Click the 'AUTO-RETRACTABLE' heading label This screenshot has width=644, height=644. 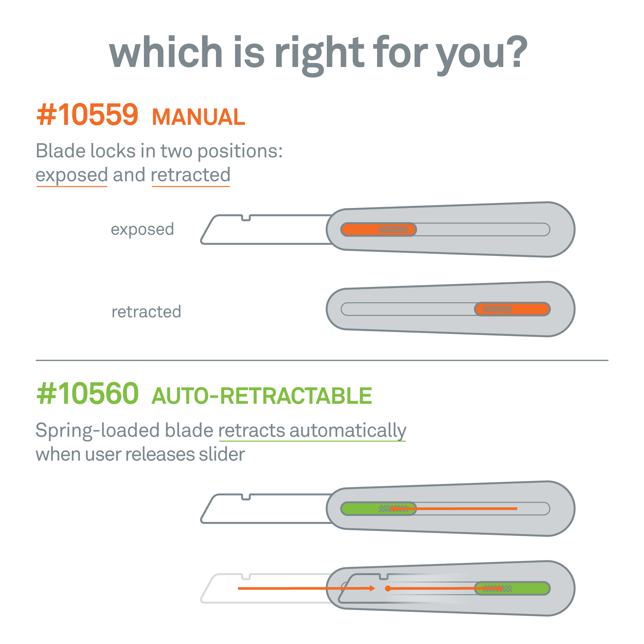pyautogui.click(x=262, y=396)
